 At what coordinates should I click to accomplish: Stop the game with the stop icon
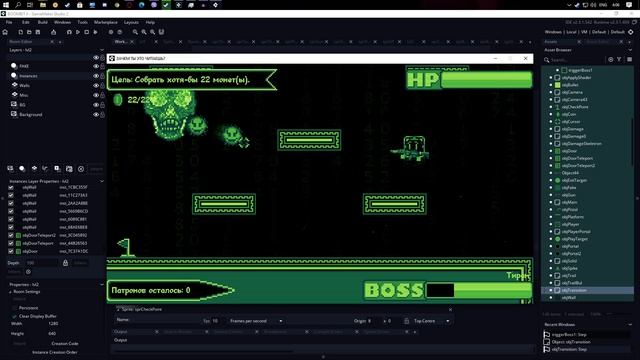pos(87,32)
